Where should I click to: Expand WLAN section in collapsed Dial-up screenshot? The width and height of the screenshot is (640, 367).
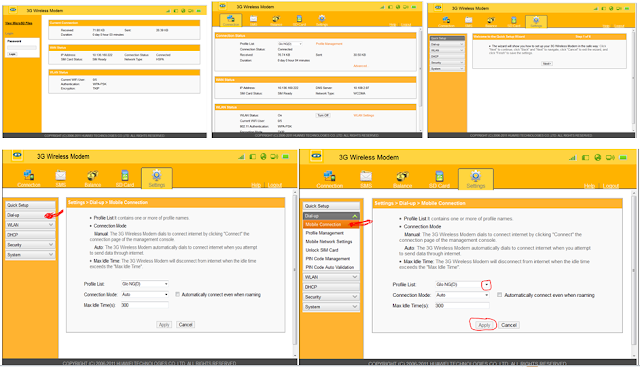[x=30, y=225]
